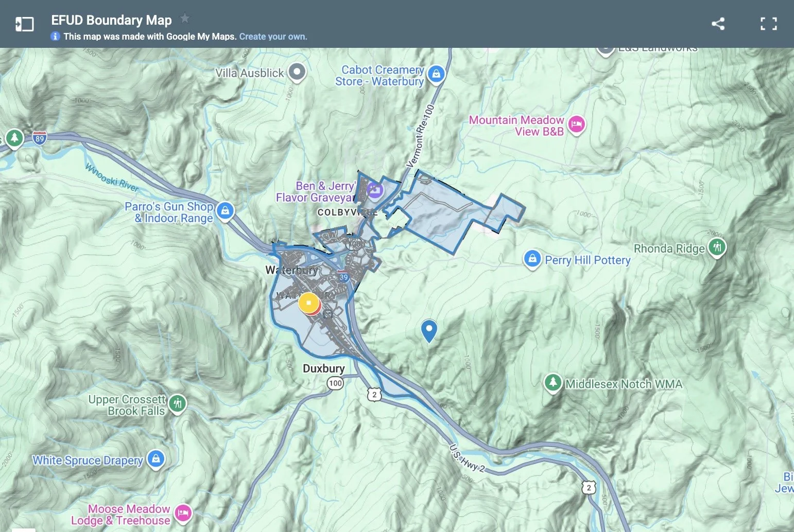Click the 'Parro's Gun Shop & Indoor Range' label

tap(169, 212)
